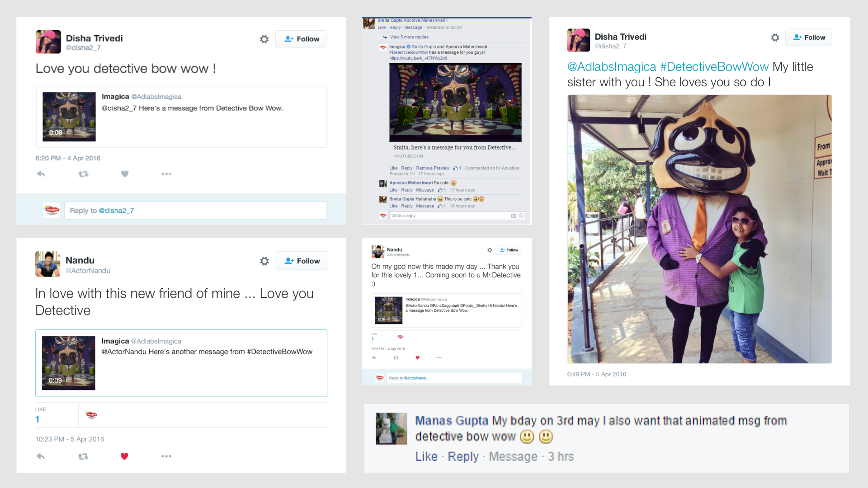Open gear menu on Nandu's 'In love' tweet

point(264,261)
